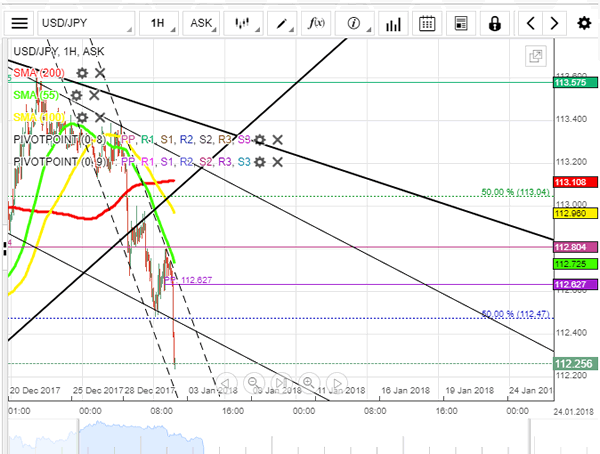The width and height of the screenshot is (600, 454).
Task: Remove the PIVOTPOINT (0; 8) indicator
Action: (x=277, y=140)
